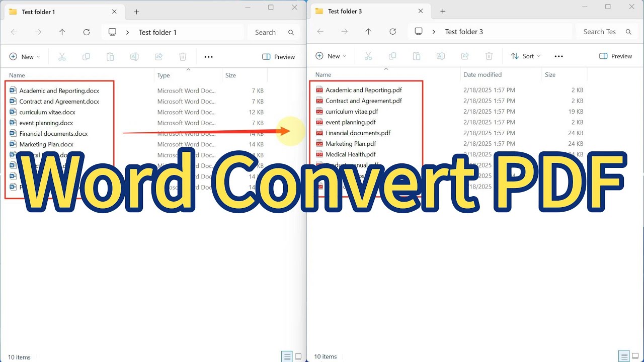Select the Test folder 3 window tab
644x362 pixels.
click(369, 11)
